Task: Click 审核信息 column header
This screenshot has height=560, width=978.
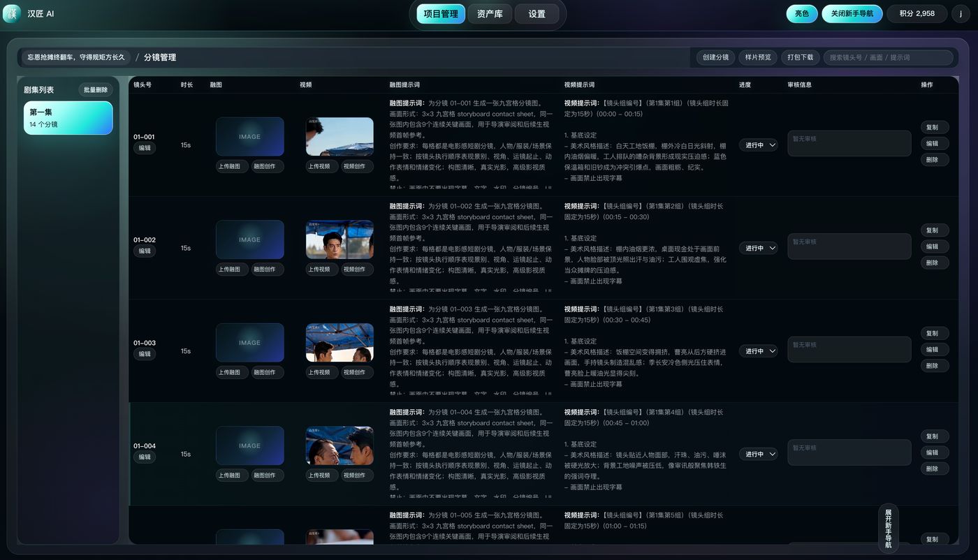Action: 799,84
